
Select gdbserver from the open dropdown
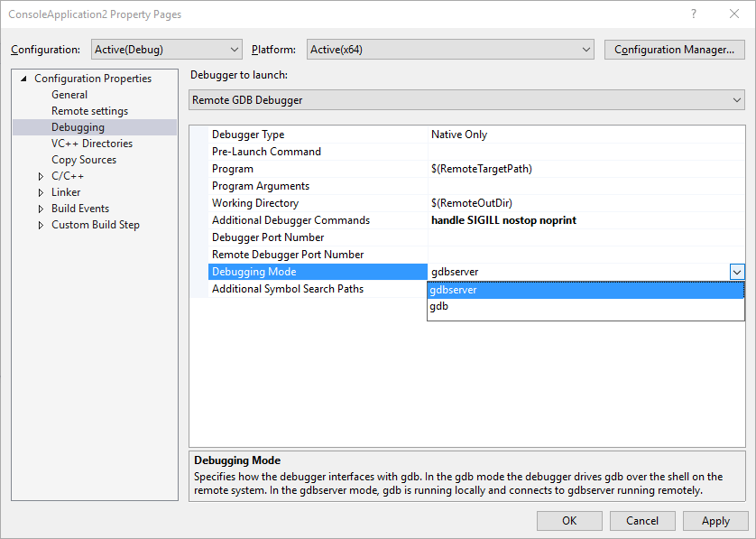(453, 289)
